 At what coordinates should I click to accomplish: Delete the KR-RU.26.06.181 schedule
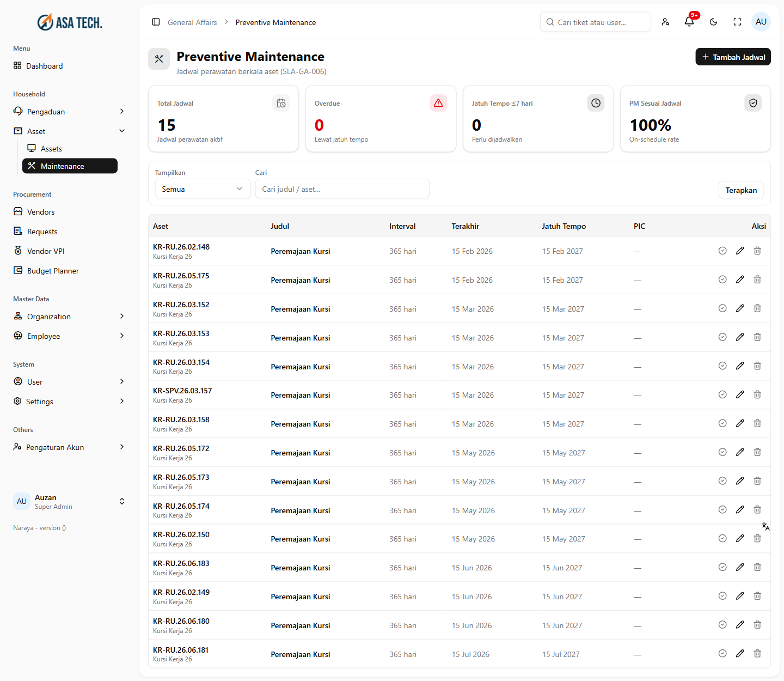pos(757,653)
